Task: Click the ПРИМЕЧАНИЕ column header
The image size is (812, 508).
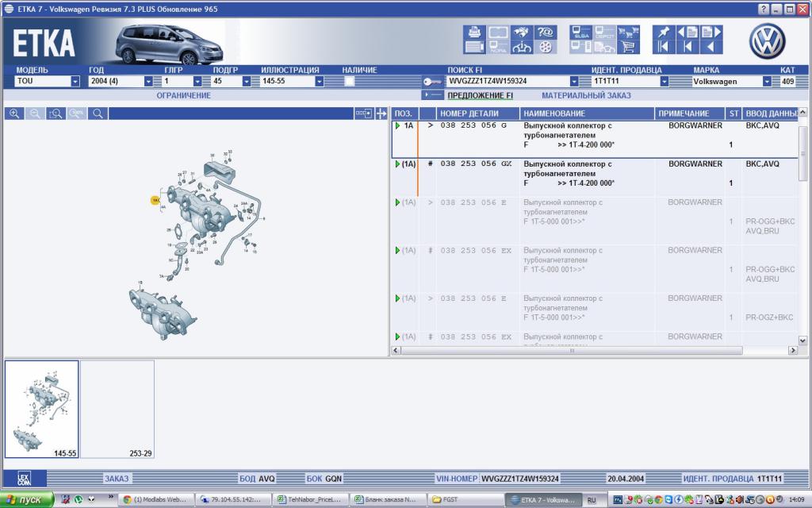Action: [x=691, y=114]
